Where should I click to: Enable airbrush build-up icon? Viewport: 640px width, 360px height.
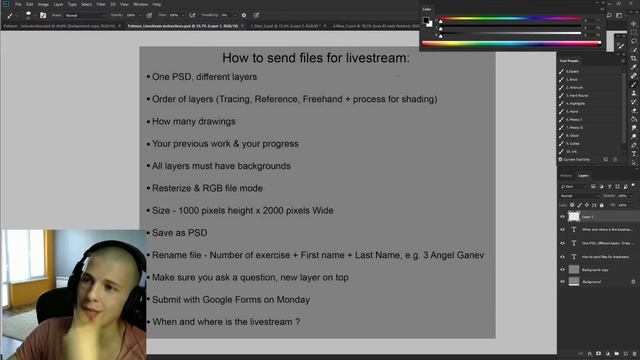192,15
